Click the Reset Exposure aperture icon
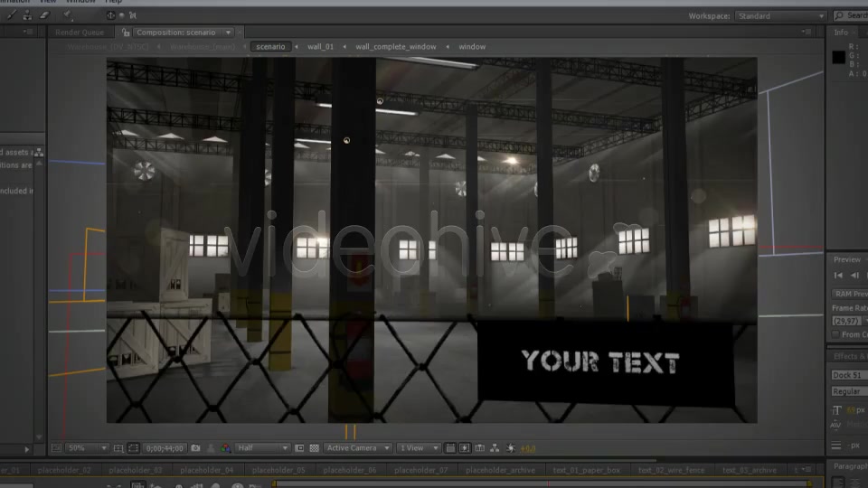The image size is (868, 488). (x=510, y=448)
